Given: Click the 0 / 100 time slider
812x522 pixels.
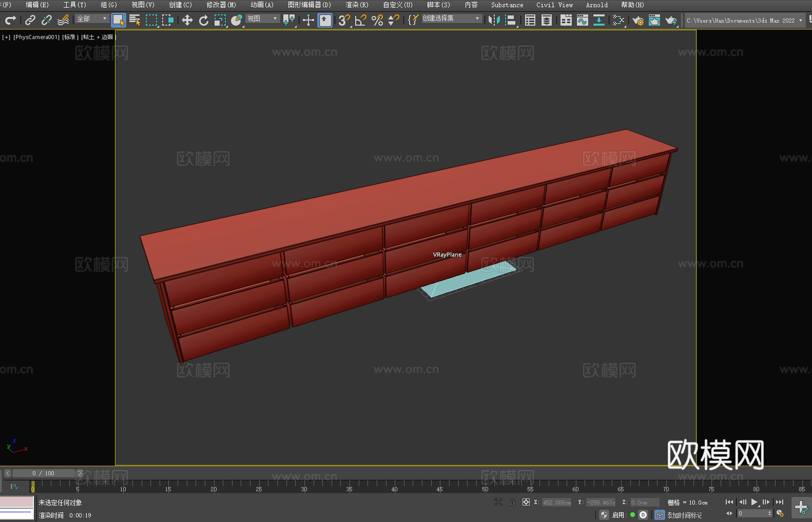Looking at the screenshot, I should [44, 473].
